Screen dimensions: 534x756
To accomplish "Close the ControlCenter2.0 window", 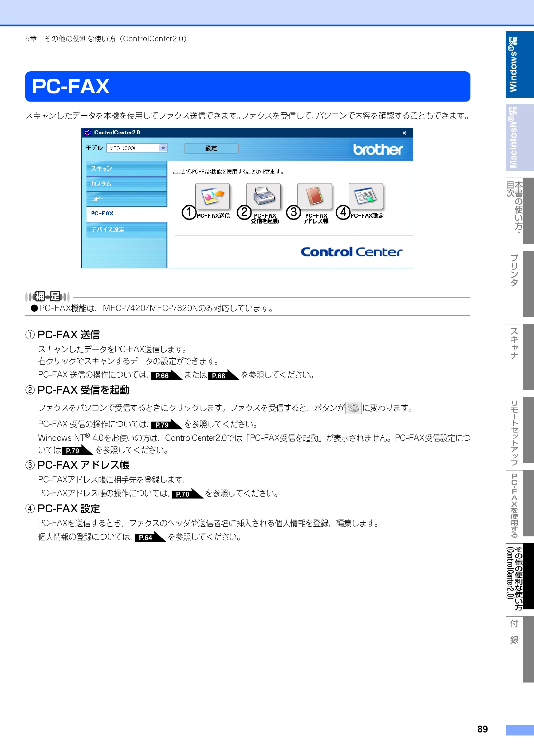I will 404,133.
